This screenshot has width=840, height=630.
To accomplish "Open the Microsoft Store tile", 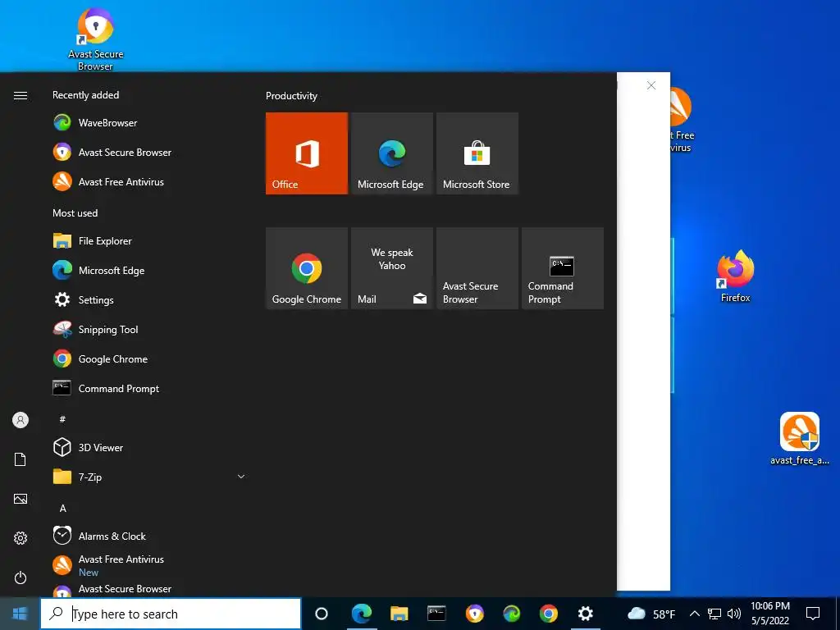I will [477, 153].
